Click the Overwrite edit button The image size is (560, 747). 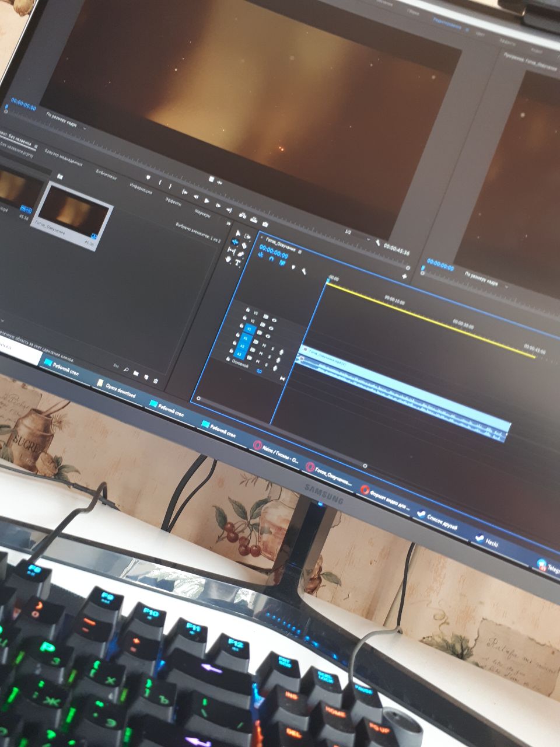[254, 219]
